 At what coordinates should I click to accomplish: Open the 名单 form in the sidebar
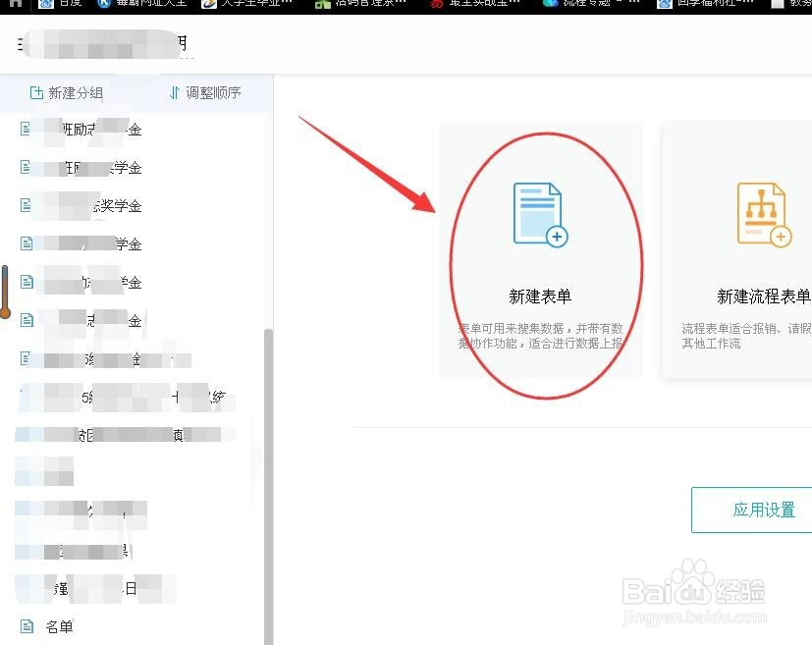pyautogui.click(x=59, y=626)
